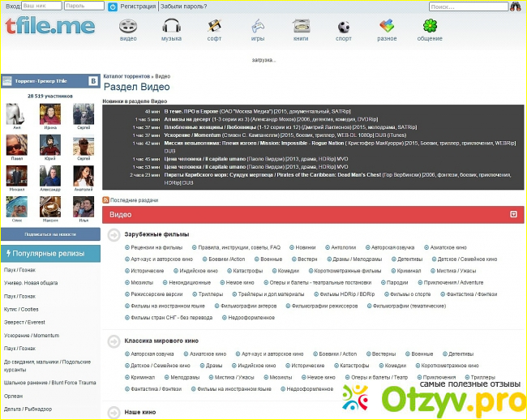Open the Софт category icon
527x420 pixels.
tap(214, 26)
